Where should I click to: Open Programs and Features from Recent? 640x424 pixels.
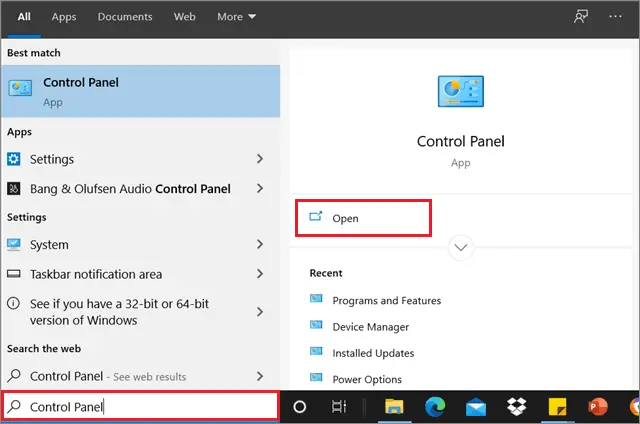pyautogui.click(x=387, y=300)
